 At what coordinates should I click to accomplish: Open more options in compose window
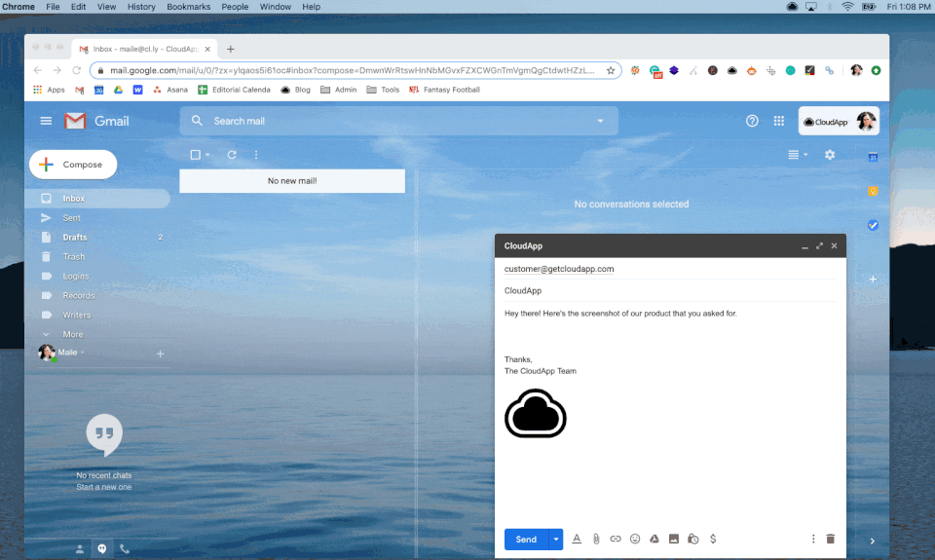812,539
